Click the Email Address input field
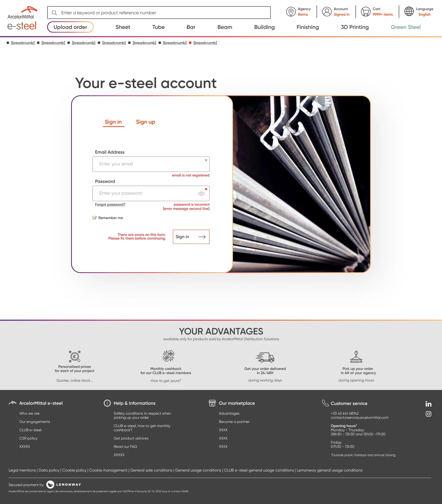Screen dimensions: 442x504 point(151,164)
